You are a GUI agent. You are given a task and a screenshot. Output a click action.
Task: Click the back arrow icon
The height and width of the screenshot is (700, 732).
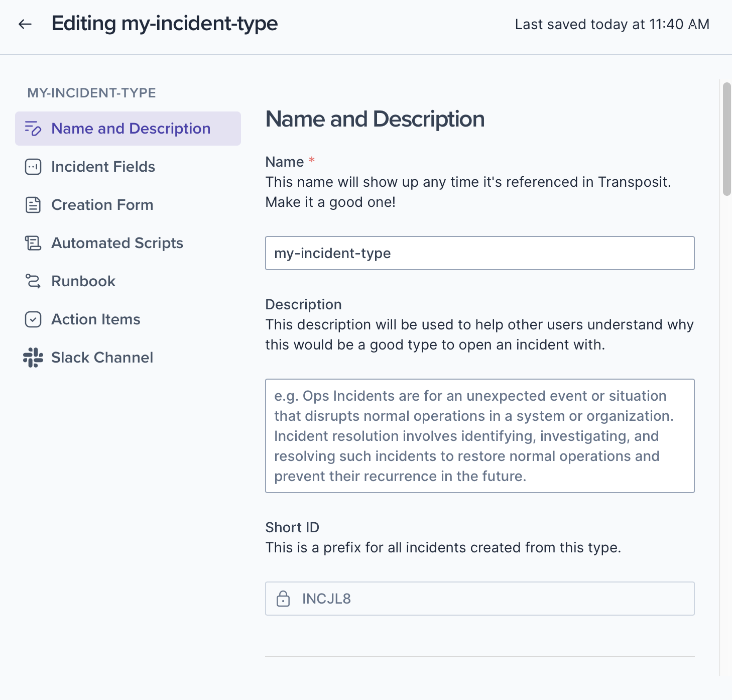coord(25,24)
